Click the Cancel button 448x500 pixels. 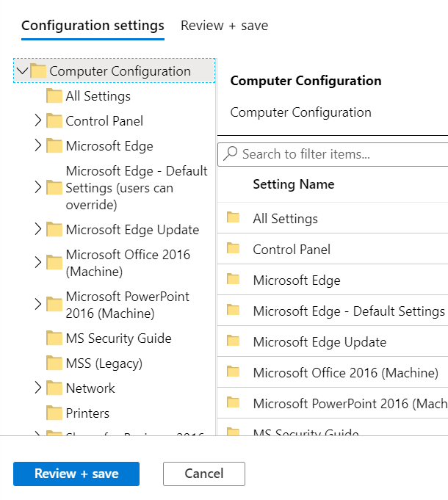pos(204,474)
